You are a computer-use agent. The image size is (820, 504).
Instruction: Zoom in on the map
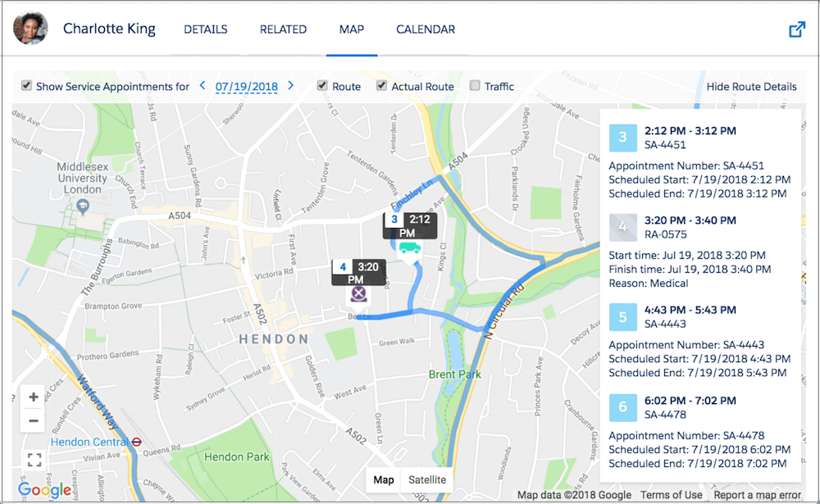pyautogui.click(x=34, y=397)
